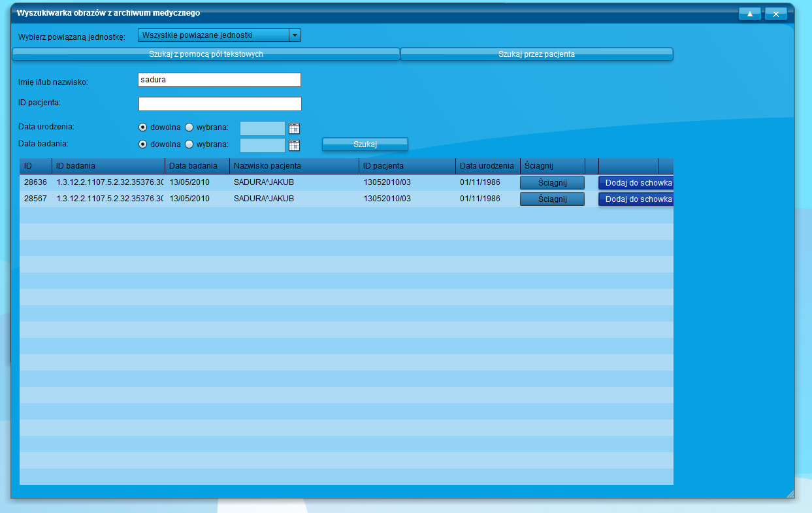The image size is (812, 513).
Task: Switch to 'Szukaj przez pacjenta' tab
Action: (x=536, y=54)
